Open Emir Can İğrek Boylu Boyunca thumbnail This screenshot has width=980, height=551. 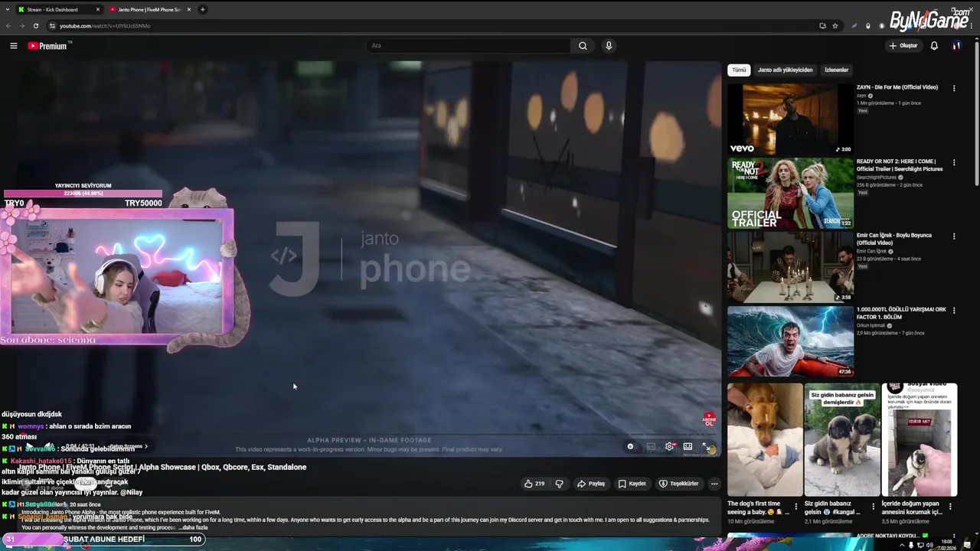[x=790, y=267]
